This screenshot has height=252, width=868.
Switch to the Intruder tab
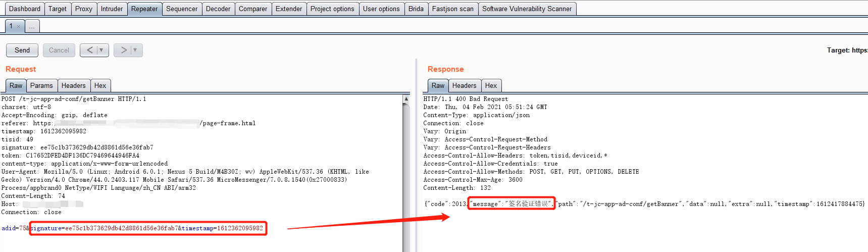tap(112, 9)
